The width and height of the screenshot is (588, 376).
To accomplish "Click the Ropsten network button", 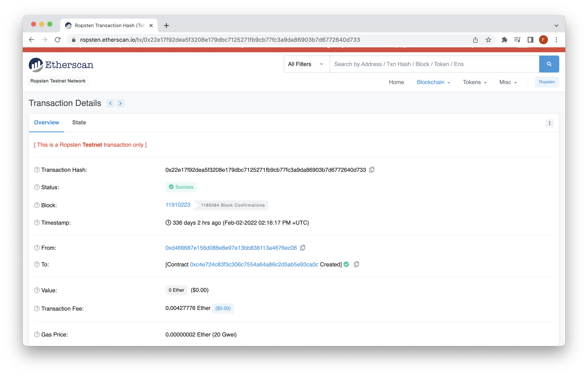I will pos(546,82).
